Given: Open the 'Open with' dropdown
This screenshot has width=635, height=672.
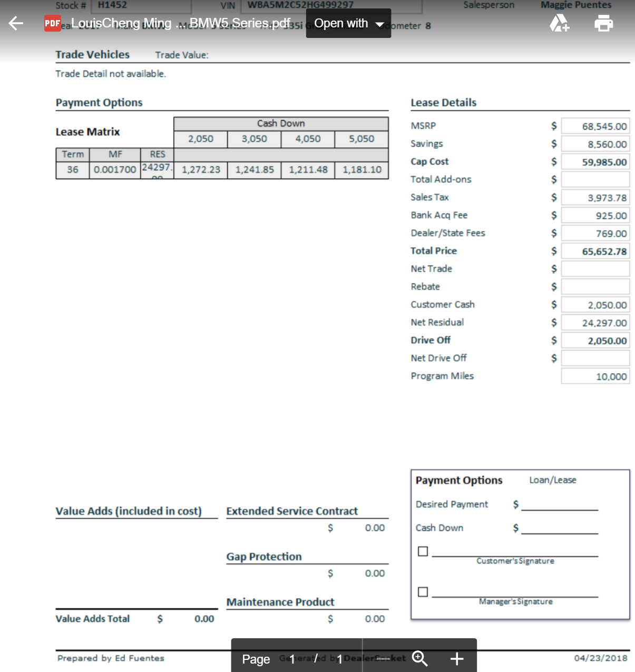Looking at the screenshot, I should 349,23.
